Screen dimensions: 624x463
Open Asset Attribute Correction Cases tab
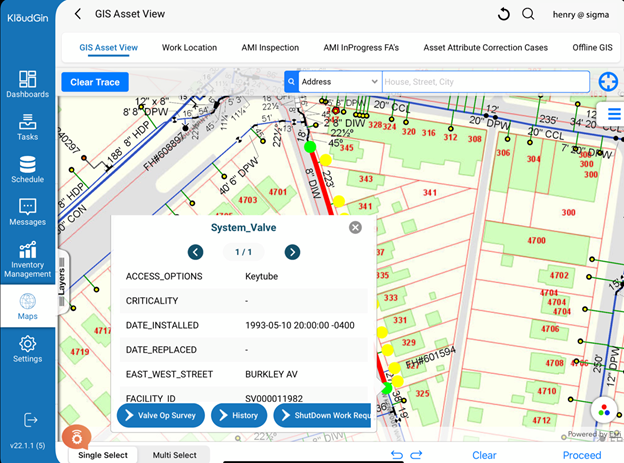(486, 47)
